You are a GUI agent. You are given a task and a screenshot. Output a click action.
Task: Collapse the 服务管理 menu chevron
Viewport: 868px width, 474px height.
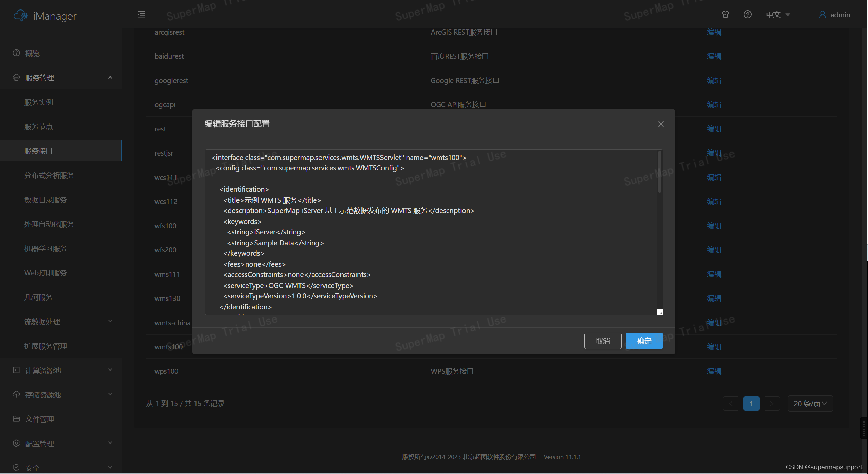pyautogui.click(x=110, y=78)
